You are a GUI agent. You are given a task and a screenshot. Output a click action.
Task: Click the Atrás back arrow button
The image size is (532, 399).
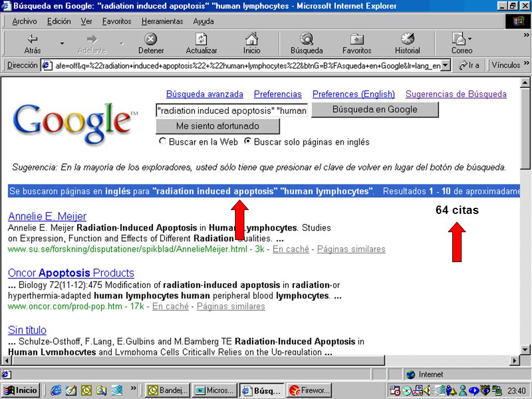click(x=33, y=43)
